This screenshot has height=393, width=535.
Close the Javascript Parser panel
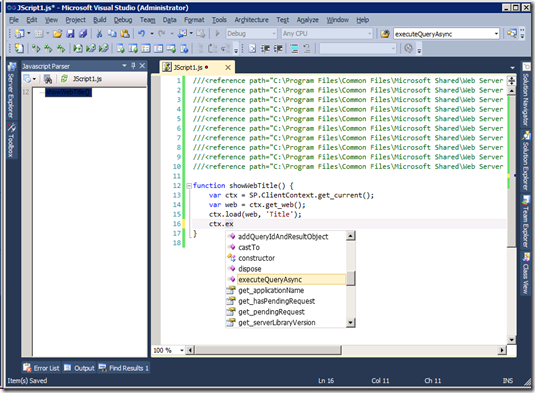click(x=142, y=66)
